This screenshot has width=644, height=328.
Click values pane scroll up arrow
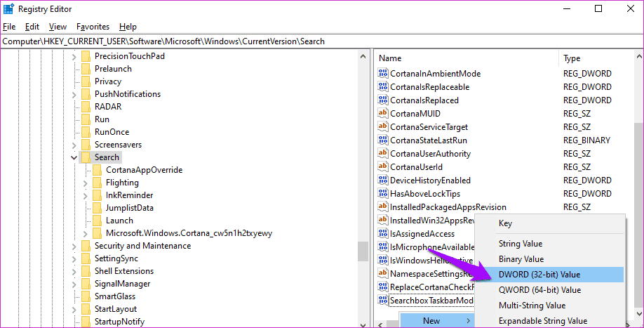pos(638,56)
